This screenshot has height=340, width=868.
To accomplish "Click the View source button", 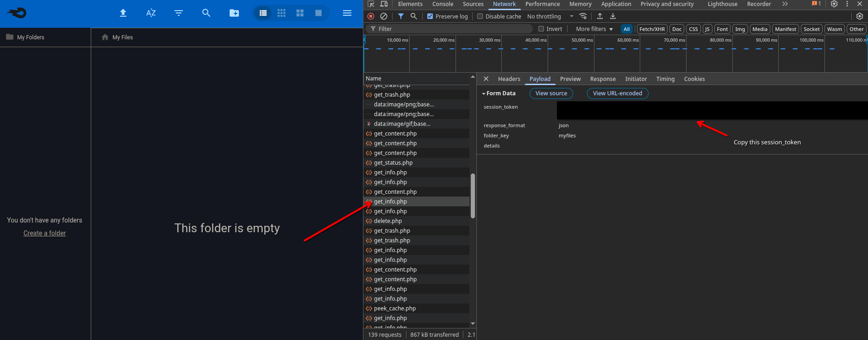I will pos(551,93).
